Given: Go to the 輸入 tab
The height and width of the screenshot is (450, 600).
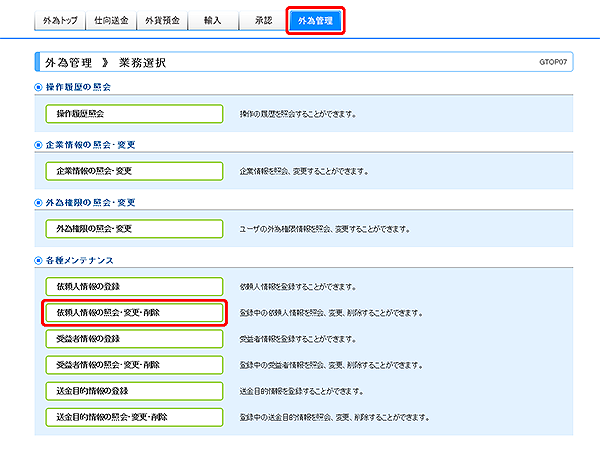Looking at the screenshot, I should 211,20.
